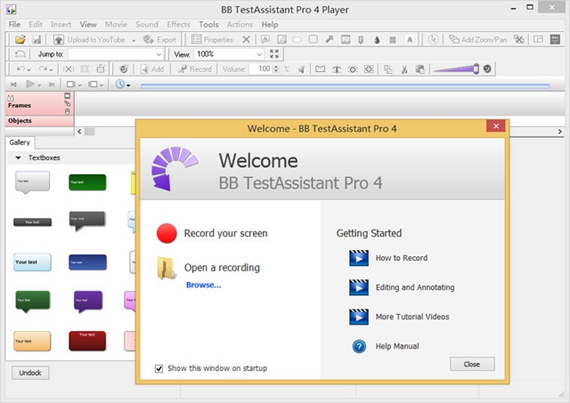
Task: Click the Undock button
Action: click(x=30, y=373)
